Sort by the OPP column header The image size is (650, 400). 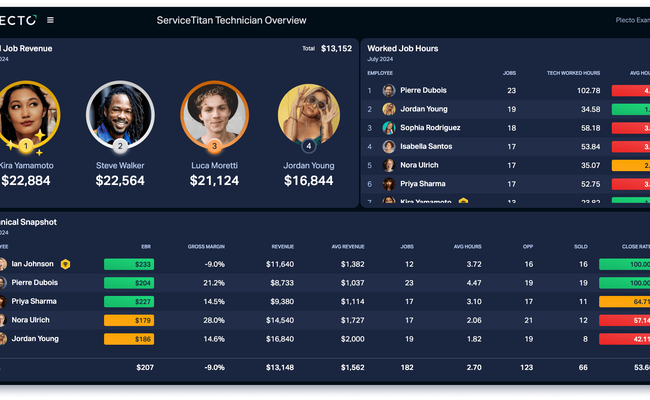528,247
